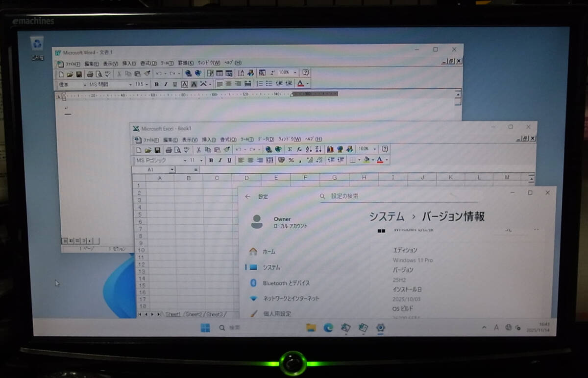This screenshot has height=378, width=588.
Task: Click the Currency Style icon in Excel
Action: [x=281, y=160]
